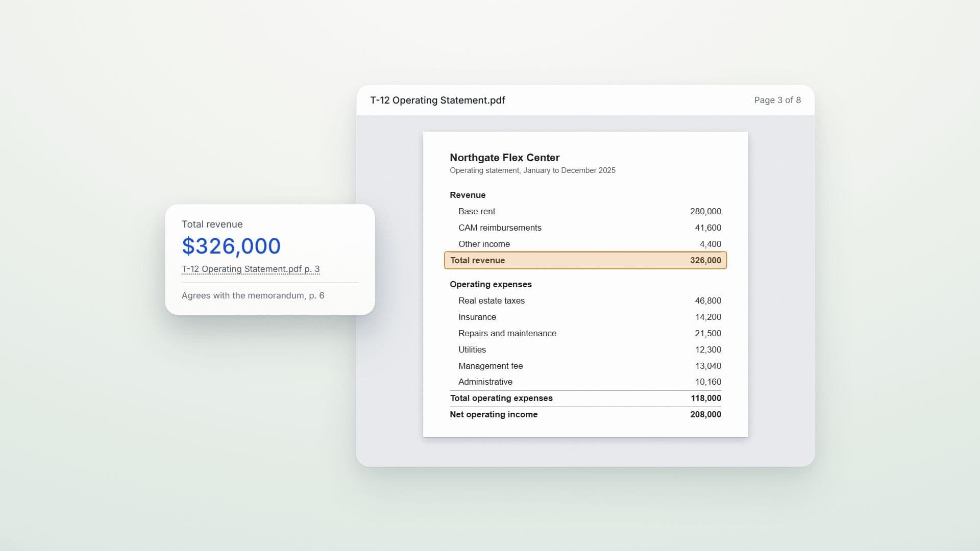The image size is (980, 551).
Task: Select the Other income row label
Action: (x=484, y=244)
